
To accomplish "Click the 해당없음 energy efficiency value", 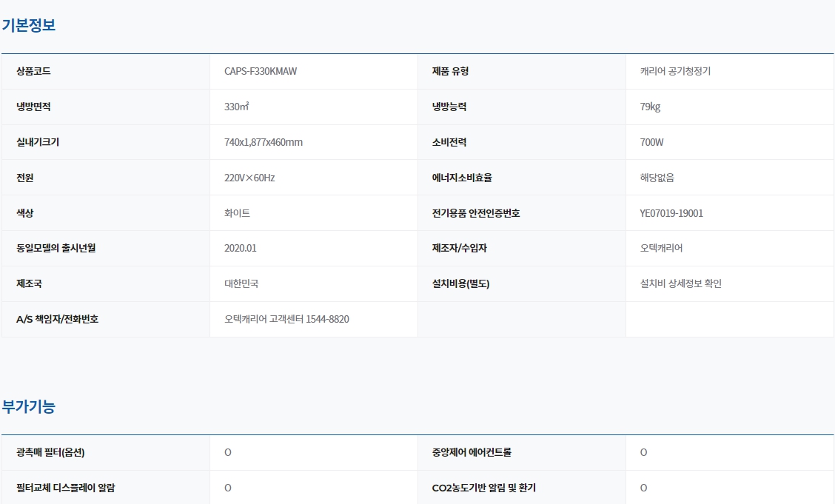I will click(657, 178).
